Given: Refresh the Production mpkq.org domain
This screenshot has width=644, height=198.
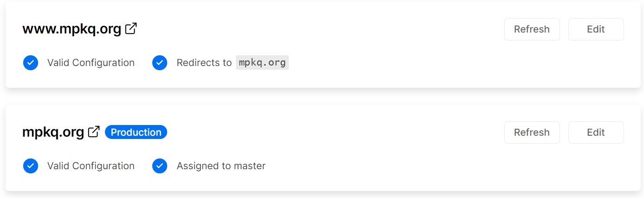Looking at the screenshot, I should click(x=532, y=132).
